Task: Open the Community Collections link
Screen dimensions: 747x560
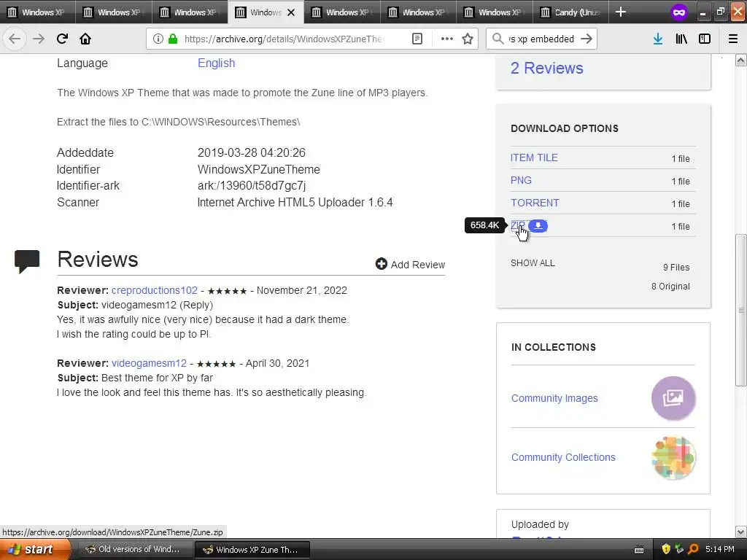Action: tap(563, 457)
